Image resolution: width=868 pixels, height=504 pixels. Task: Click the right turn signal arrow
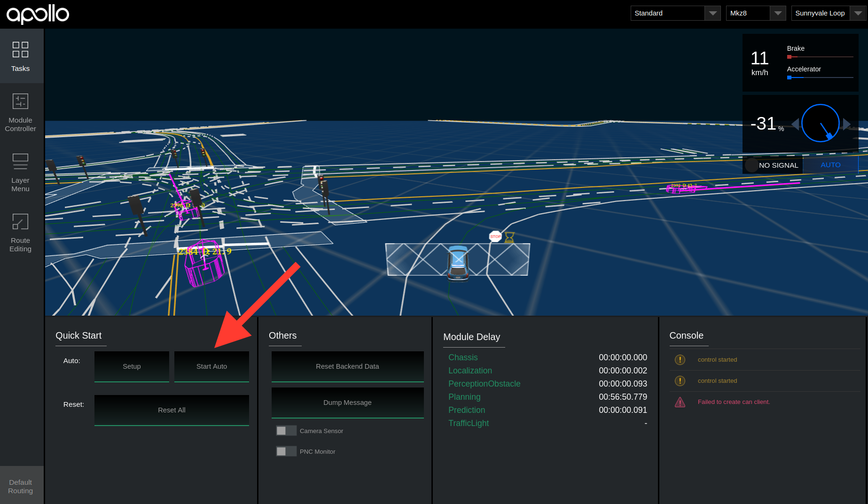tap(847, 124)
